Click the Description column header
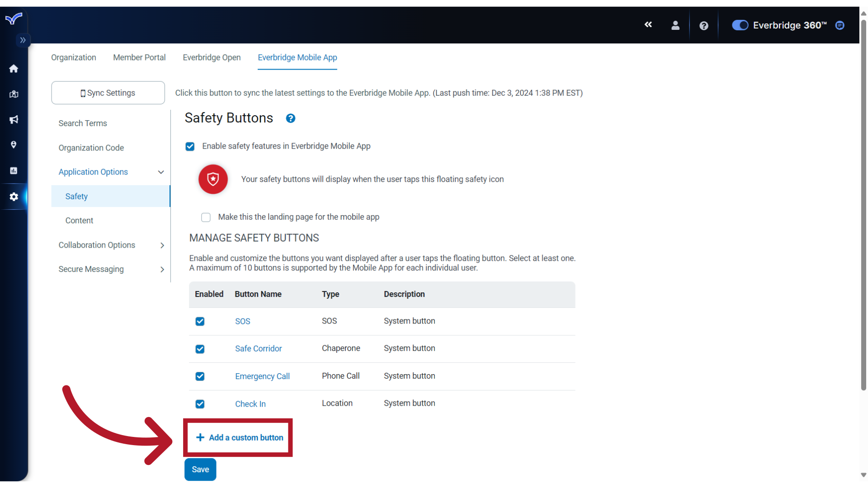Screen dimensions: 868x488 404,294
